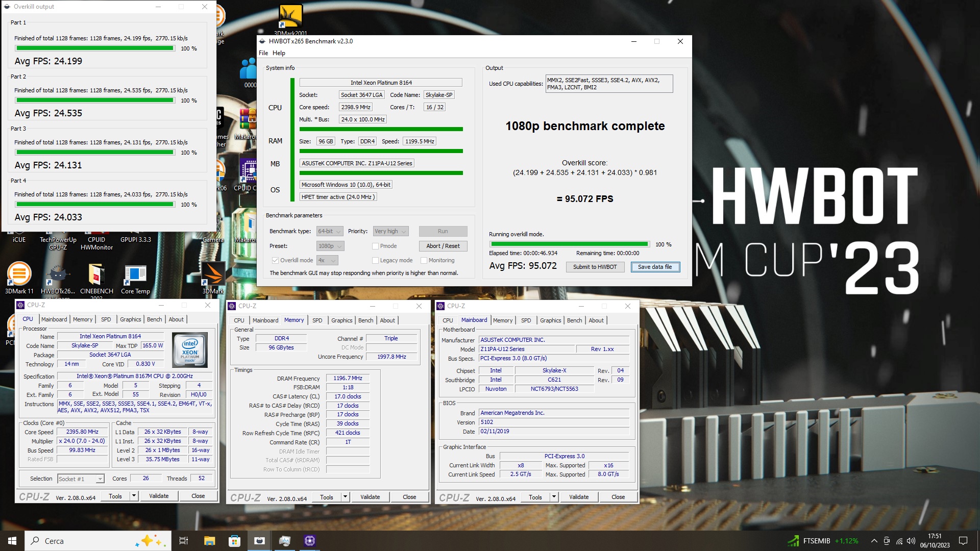This screenshot has height=551, width=980.
Task: Enable the Monitoring checkbox
Action: coord(424,260)
